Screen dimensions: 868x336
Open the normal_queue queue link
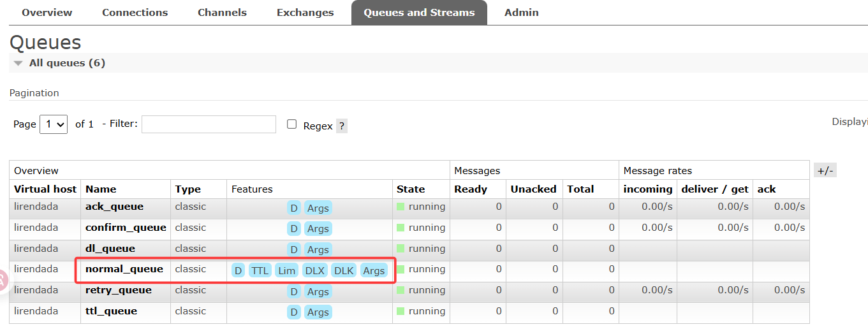124,269
